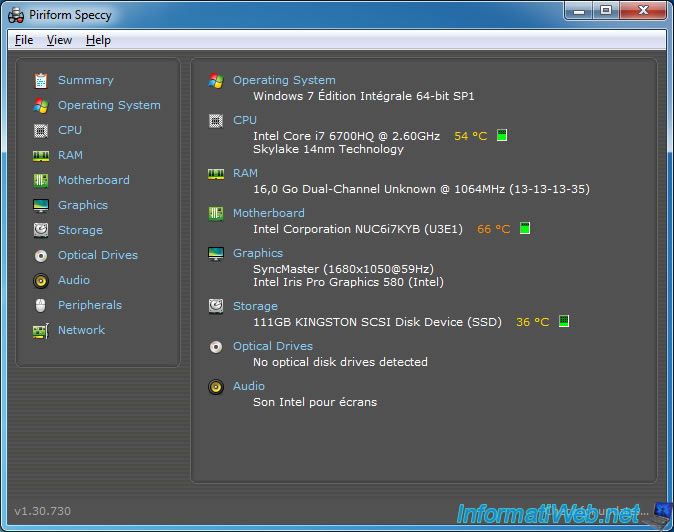This screenshot has width=674, height=532.
Task: Open Storage section from sidebar
Action: click(80, 230)
